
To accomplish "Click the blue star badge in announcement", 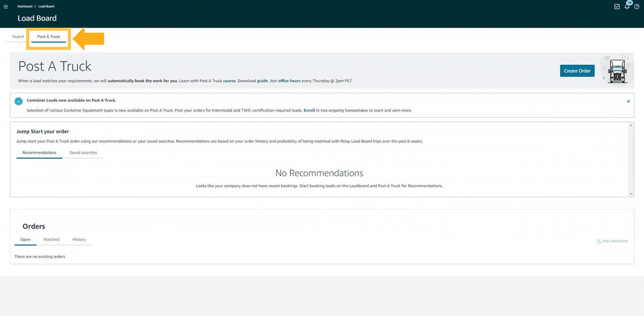I will click(x=19, y=101).
